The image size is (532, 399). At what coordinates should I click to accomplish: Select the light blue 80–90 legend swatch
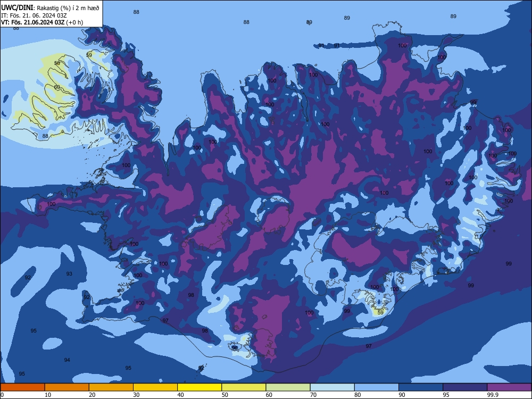pyautogui.click(x=377, y=387)
